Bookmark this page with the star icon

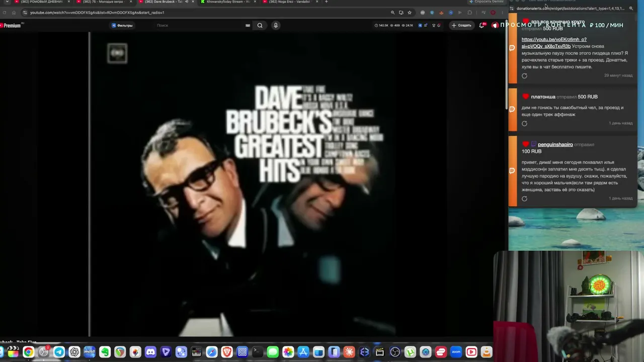coord(410,13)
